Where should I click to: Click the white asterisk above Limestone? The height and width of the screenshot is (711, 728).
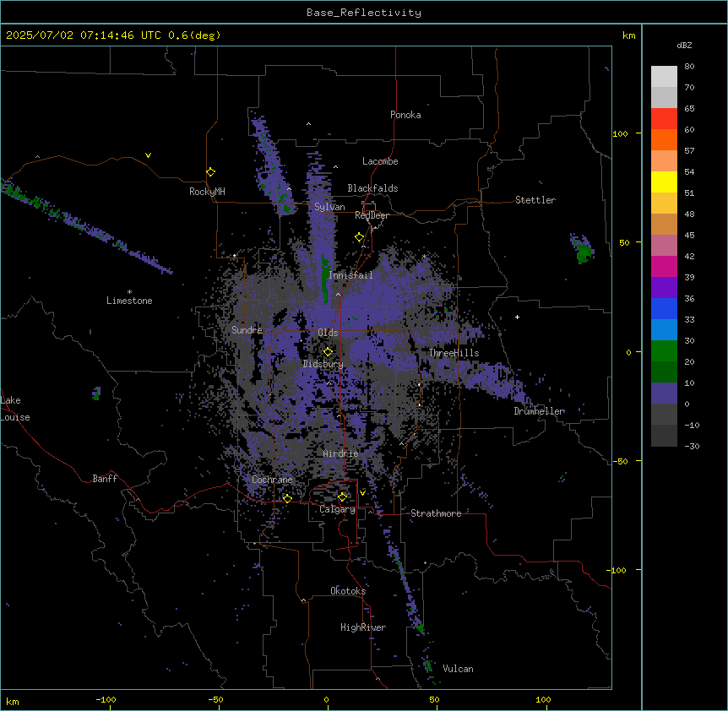pyautogui.click(x=129, y=291)
